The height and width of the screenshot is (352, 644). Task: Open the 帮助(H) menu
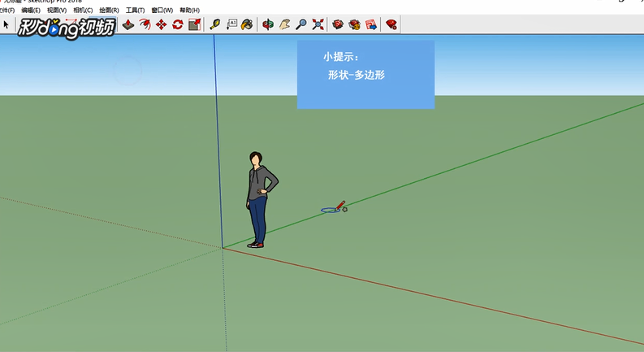(x=190, y=11)
